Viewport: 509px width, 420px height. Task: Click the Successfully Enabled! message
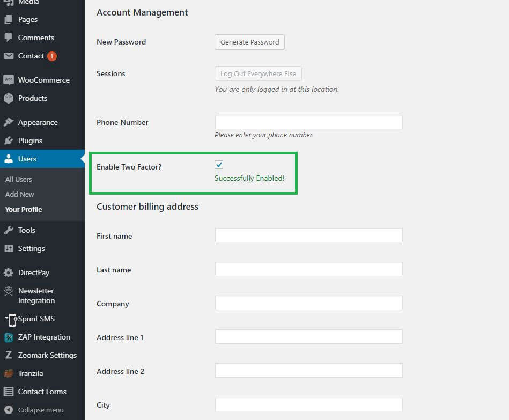(x=249, y=178)
